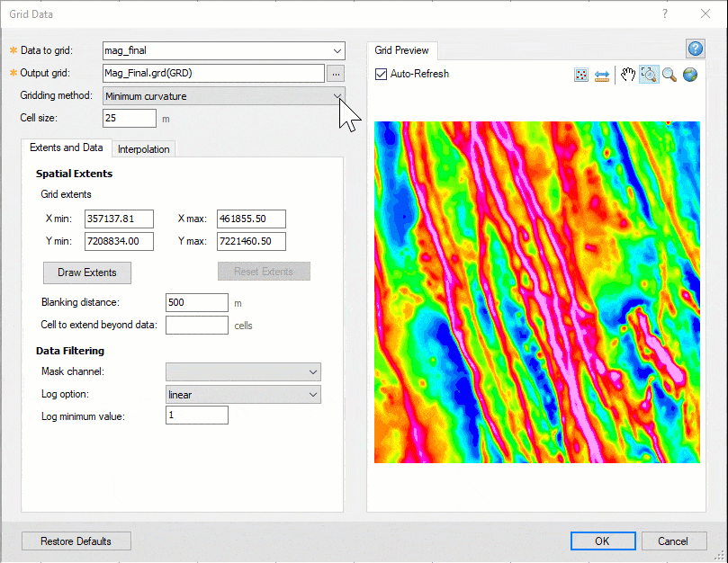This screenshot has width=728, height=563.
Task: Click the Blanking distance input field
Action: click(197, 302)
